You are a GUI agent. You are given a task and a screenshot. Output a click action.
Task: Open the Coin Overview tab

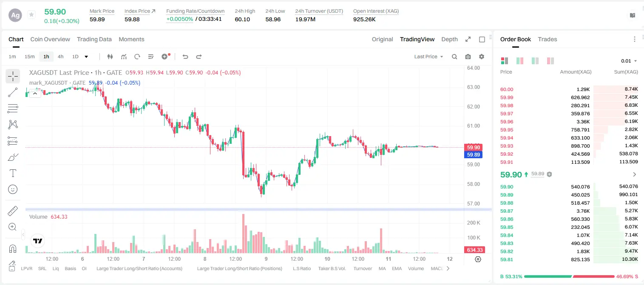coord(50,39)
